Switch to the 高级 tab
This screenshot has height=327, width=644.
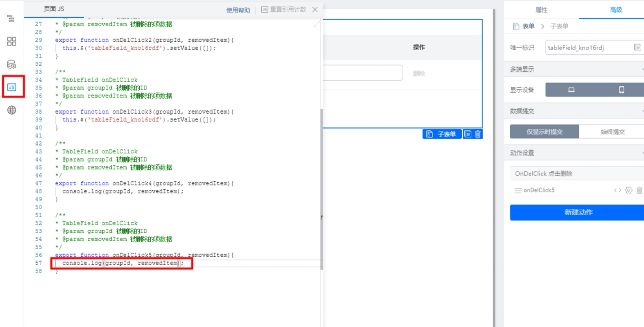click(x=616, y=10)
